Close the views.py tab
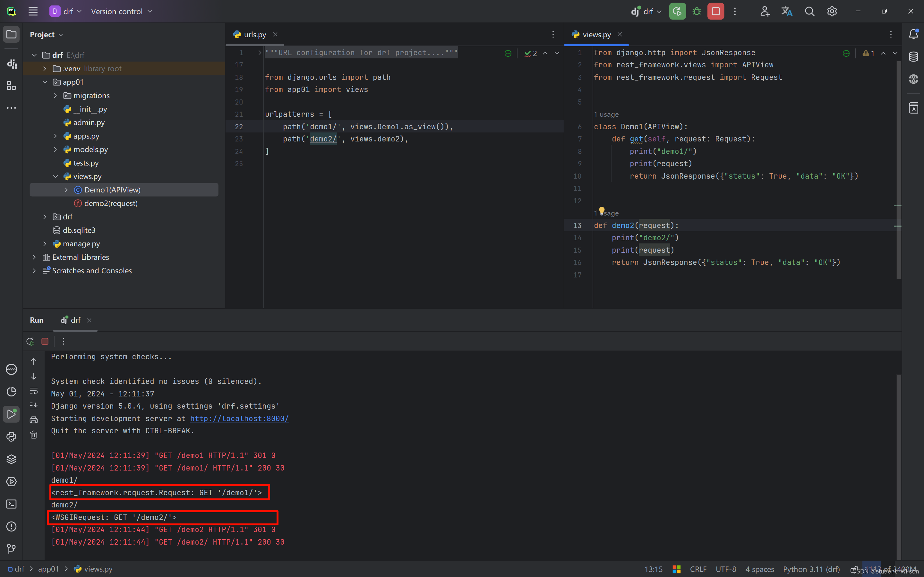Screen dimensions: 924x577 point(620,35)
